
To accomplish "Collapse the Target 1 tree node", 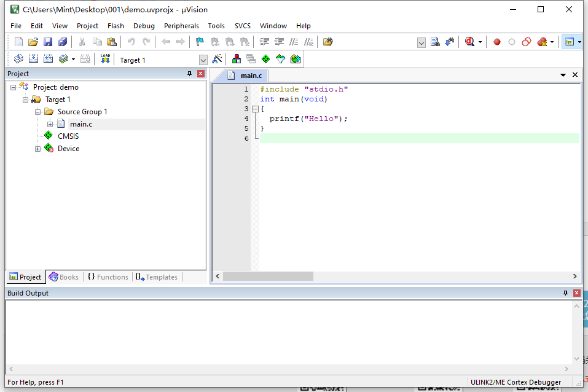I will [x=26, y=100].
